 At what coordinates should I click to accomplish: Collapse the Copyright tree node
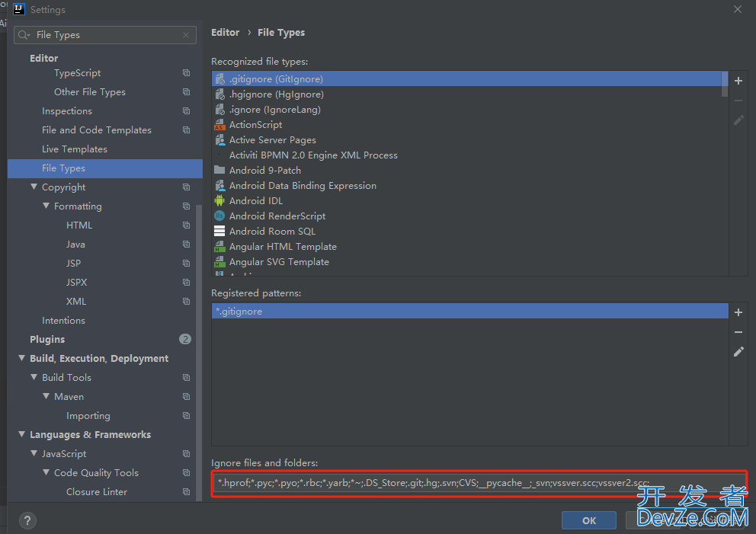(34, 187)
